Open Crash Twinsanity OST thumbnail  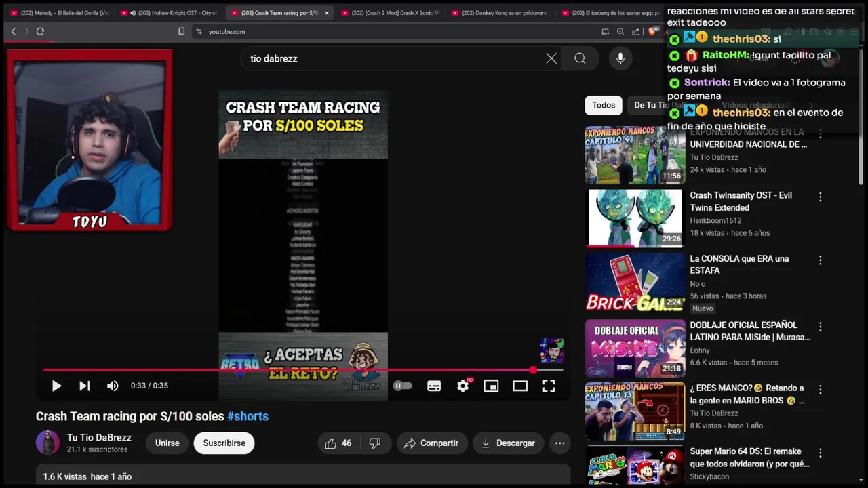pos(635,218)
